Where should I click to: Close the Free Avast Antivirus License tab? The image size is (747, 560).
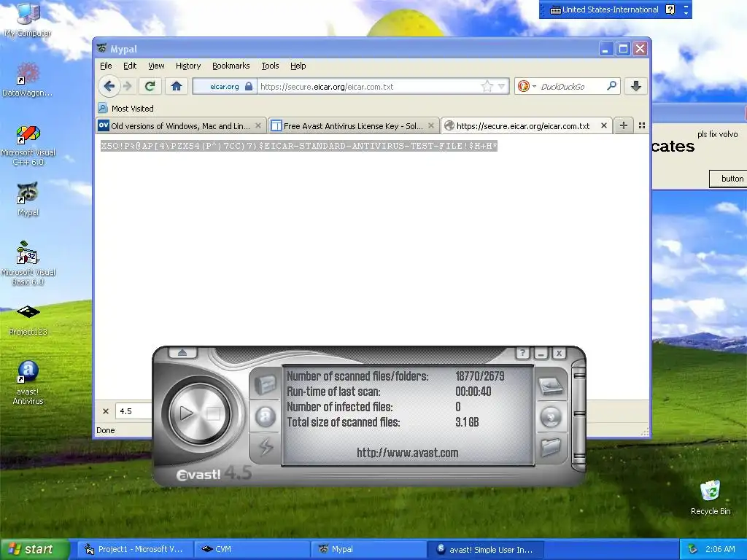coord(430,125)
